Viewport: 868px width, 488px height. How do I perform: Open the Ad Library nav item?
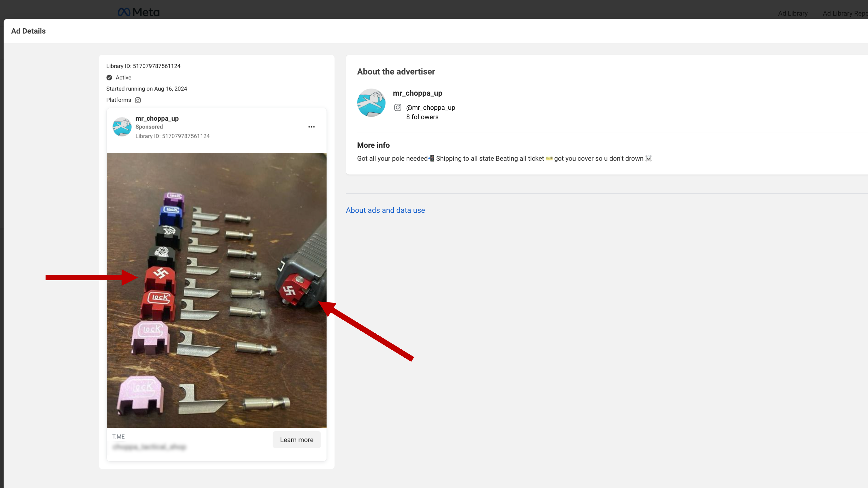coord(792,13)
